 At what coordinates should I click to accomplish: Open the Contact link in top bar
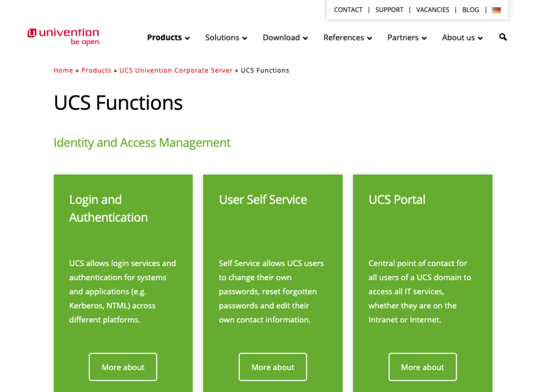point(348,10)
